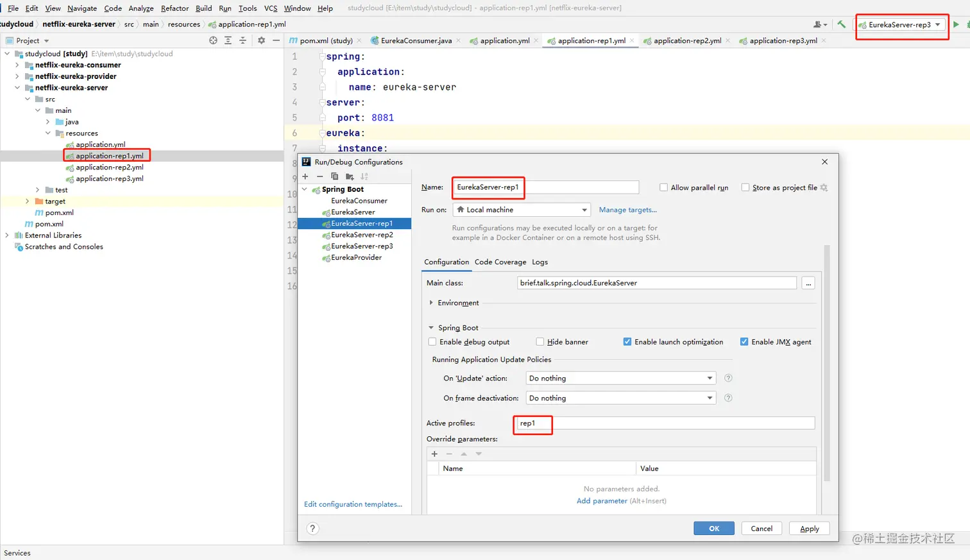Click the Copy Configuration icon in dialog

pyautogui.click(x=334, y=176)
